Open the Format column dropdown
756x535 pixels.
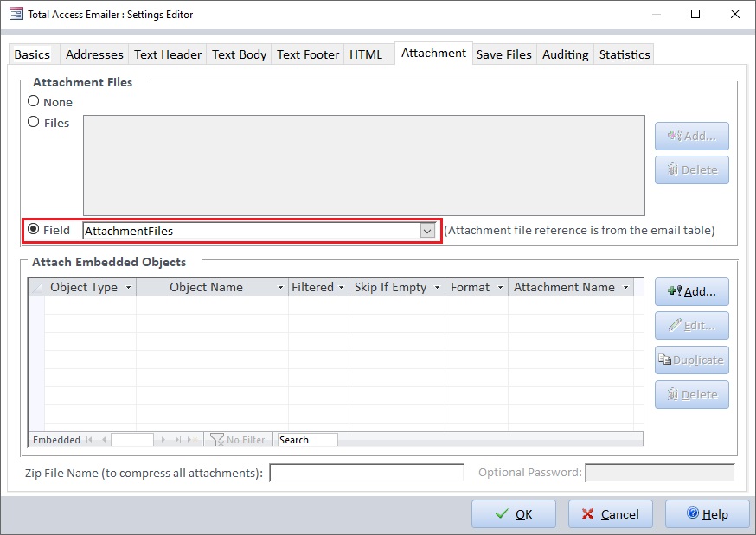501,288
